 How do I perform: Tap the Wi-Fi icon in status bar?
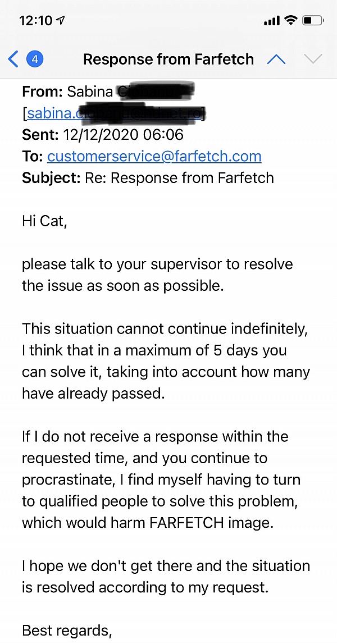(x=290, y=21)
